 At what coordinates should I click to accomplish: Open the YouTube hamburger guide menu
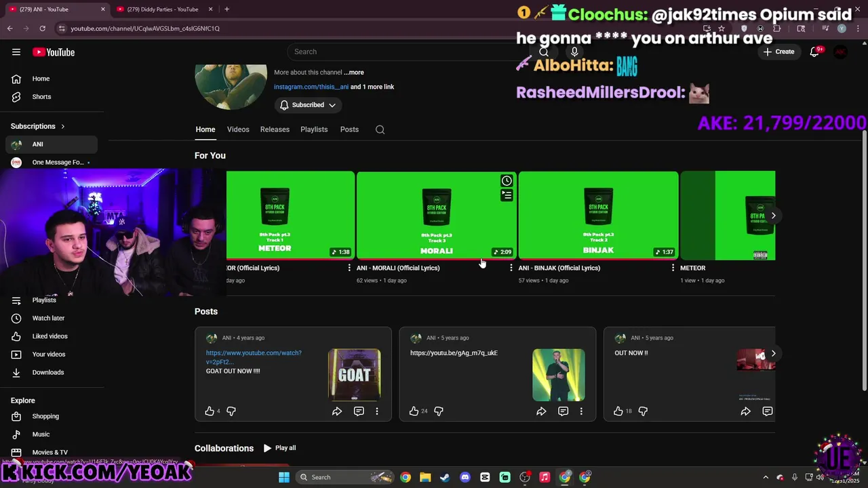pyautogui.click(x=16, y=52)
